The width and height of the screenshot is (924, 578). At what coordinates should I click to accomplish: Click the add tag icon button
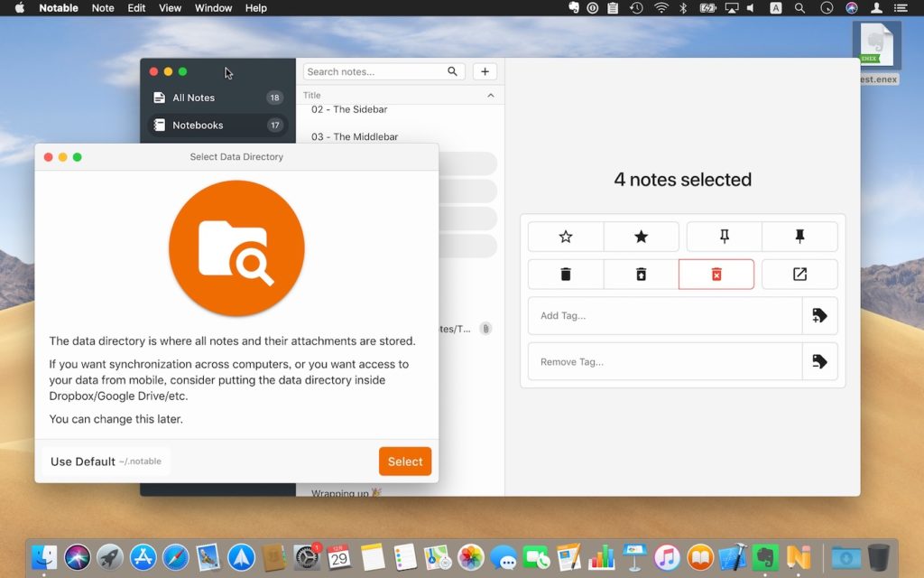click(x=819, y=316)
